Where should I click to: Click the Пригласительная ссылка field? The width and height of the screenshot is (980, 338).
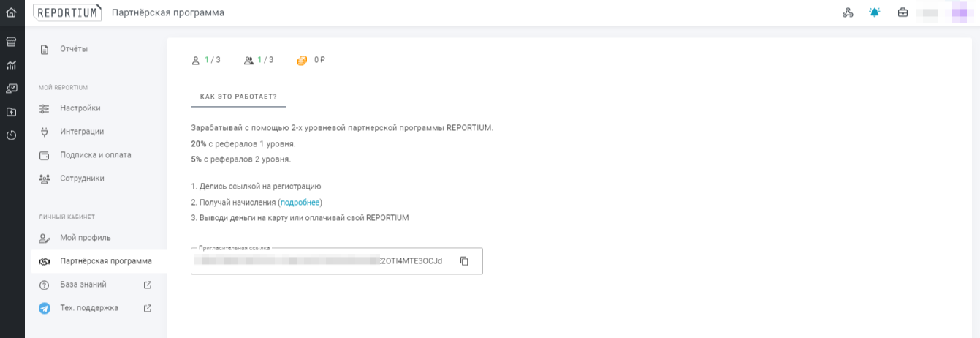[322, 261]
